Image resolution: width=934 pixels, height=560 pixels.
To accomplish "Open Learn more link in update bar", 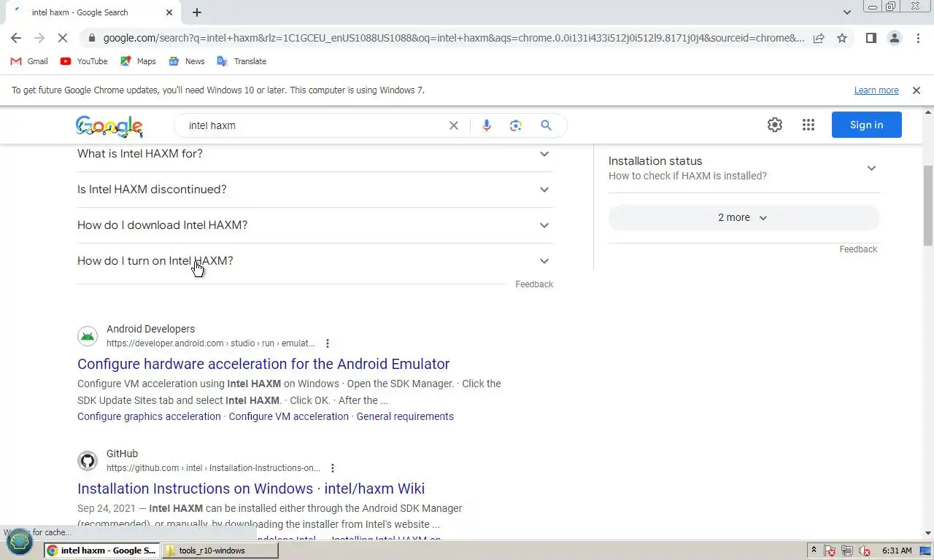I will point(876,90).
